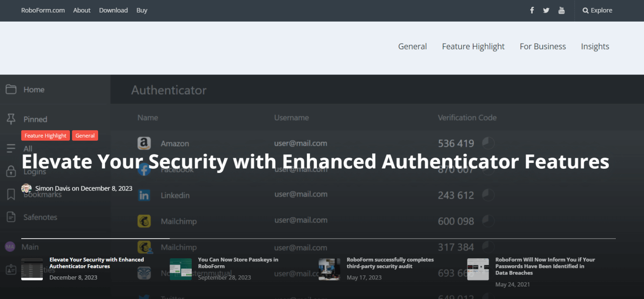Select the General category tab
This screenshot has width=644, height=299.
pos(412,46)
